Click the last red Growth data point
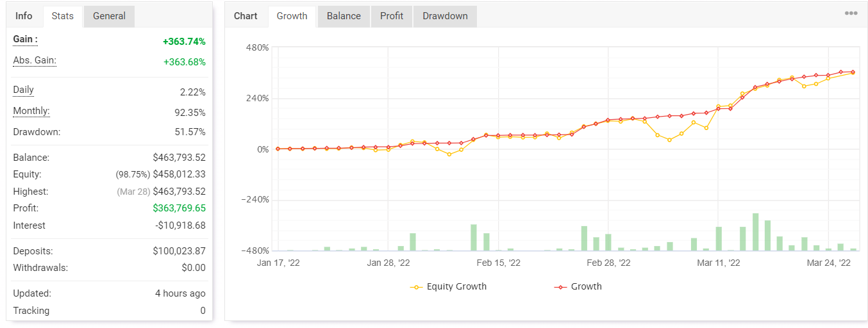The image size is (868, 328). coord(853,72)
